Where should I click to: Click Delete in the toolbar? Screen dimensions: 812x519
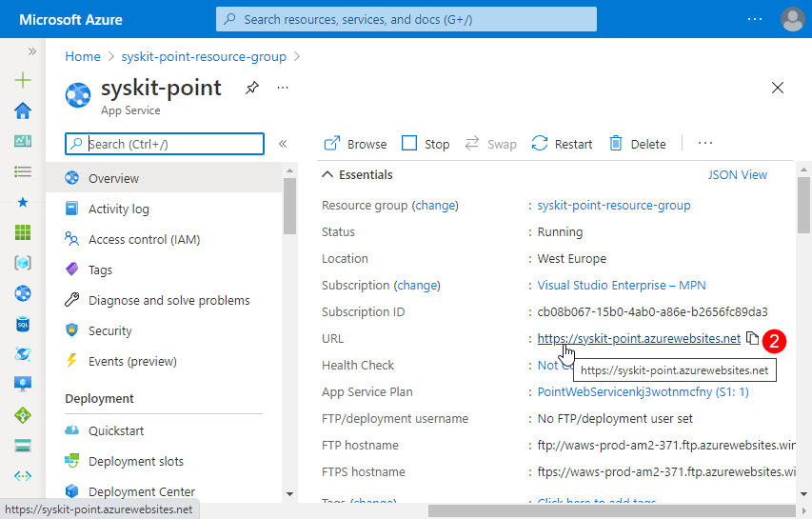tap(638, 144)
